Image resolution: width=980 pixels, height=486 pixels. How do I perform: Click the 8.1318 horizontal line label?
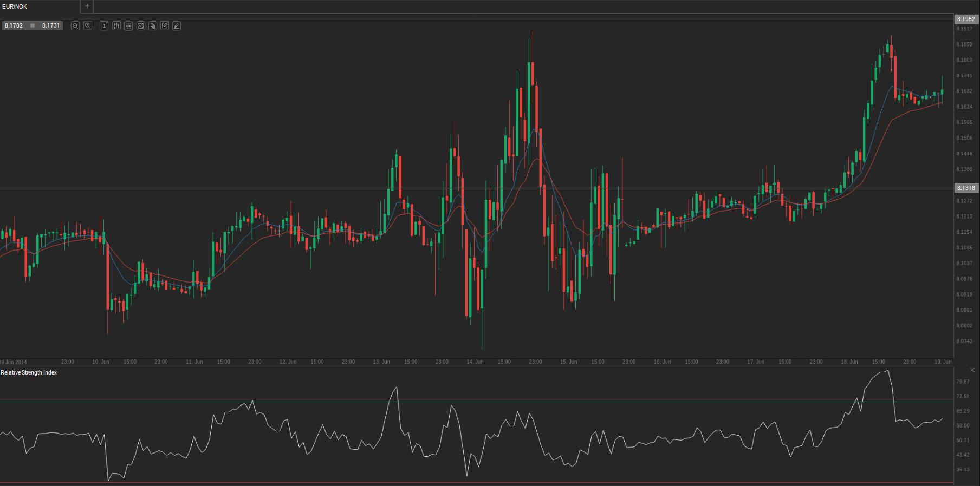click(966, 188)
